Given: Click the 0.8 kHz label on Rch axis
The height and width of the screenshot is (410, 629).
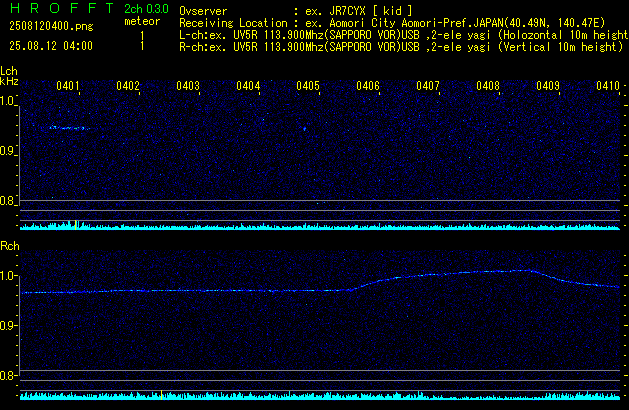Looking at the screenshot, I should (x=7, y=375).
